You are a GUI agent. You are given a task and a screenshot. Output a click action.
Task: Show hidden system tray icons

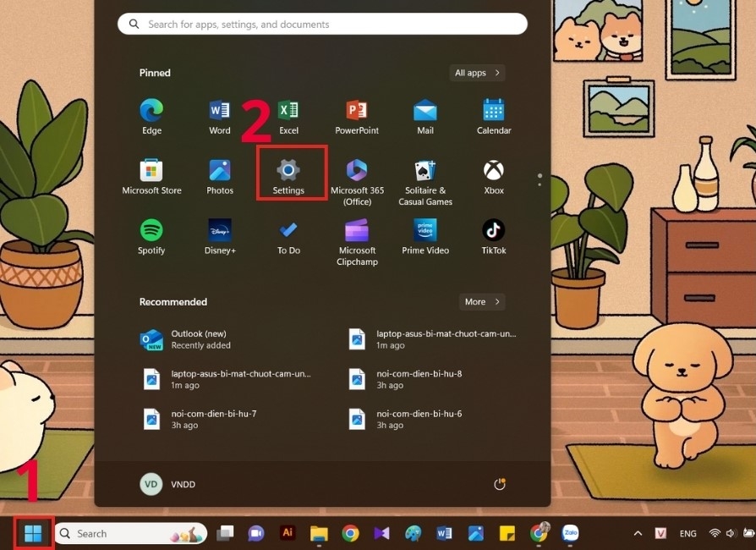[x=638, y=533]
